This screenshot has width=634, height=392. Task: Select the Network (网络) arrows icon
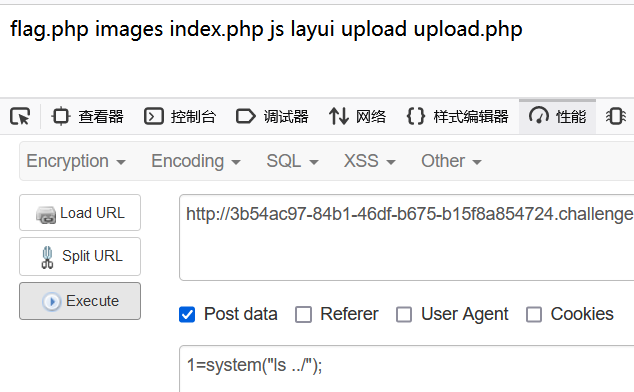338,117
